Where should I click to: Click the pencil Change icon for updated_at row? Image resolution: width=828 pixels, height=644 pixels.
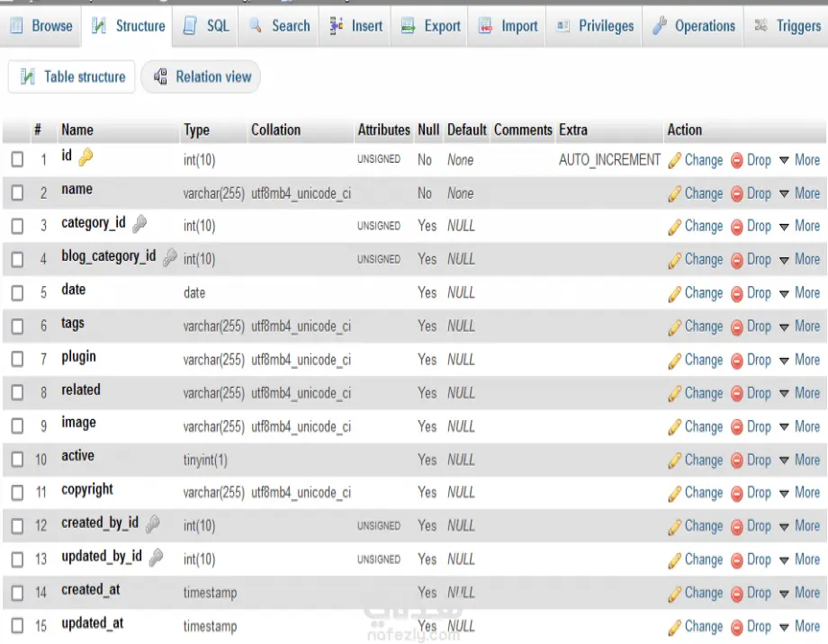(674, 627)
